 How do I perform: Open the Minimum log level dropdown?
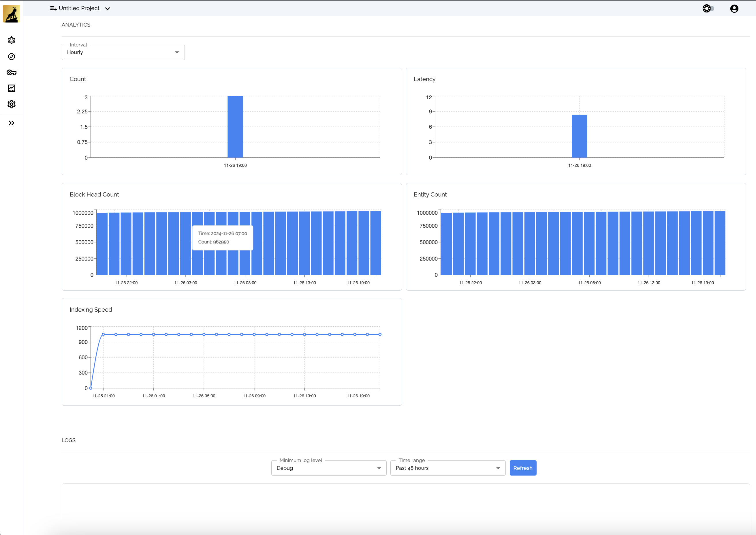[329, 468]
